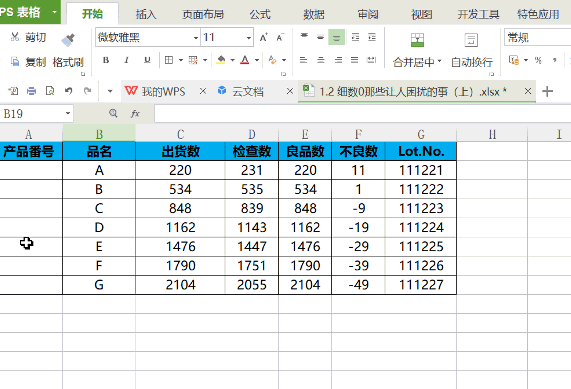The height and width of the screenshot is (389, 571).
Task: Click the magnifier icon beside the formula bar
Action: pyautogui.click(x=113, y=113)
